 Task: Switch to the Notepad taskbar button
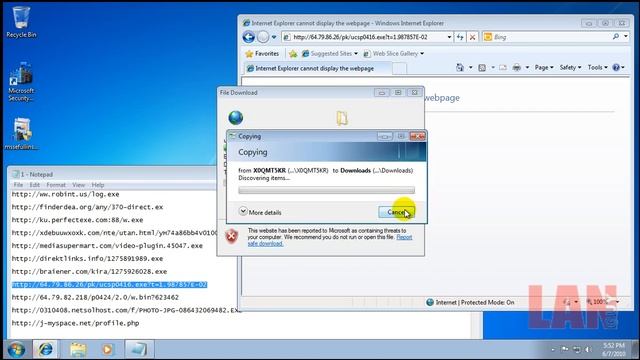138,349
